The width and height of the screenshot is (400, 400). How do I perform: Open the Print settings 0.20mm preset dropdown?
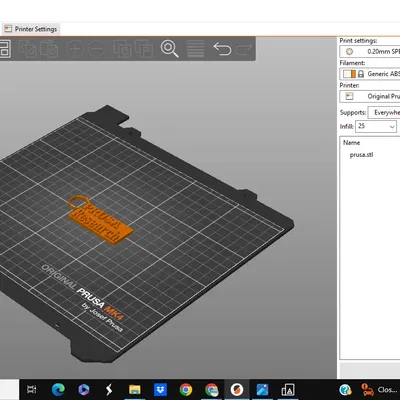coord(370,52)
